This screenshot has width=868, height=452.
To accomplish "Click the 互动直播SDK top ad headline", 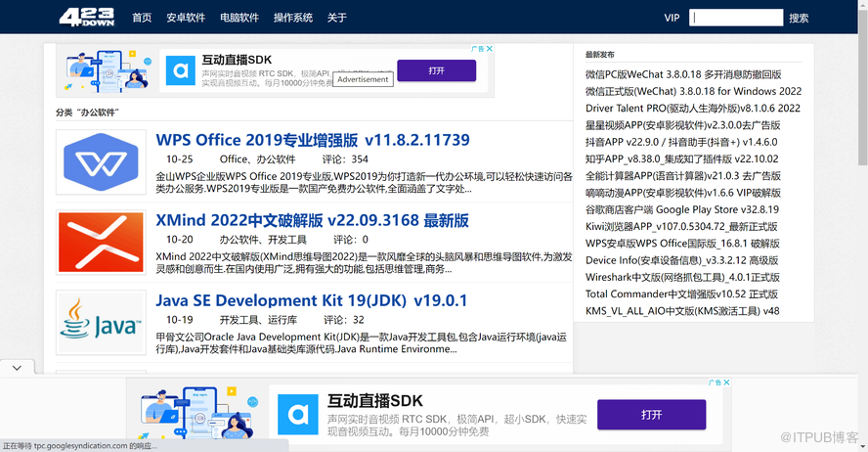I will [237, 60].
